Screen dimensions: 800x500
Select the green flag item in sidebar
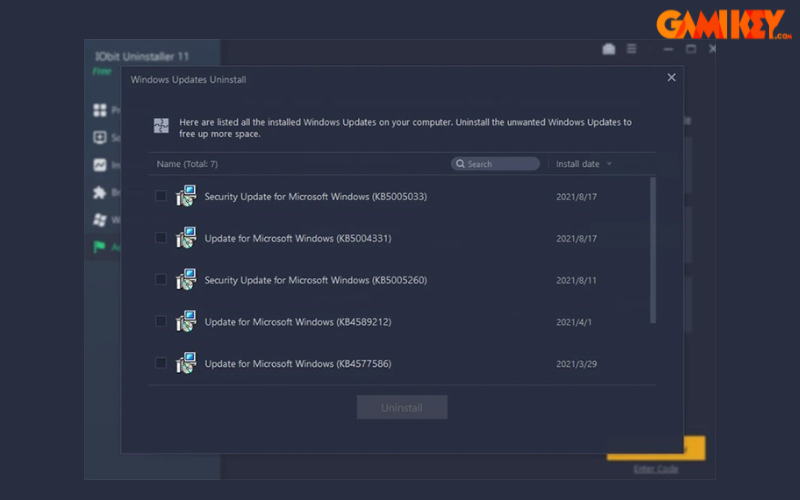pos(100,246)
